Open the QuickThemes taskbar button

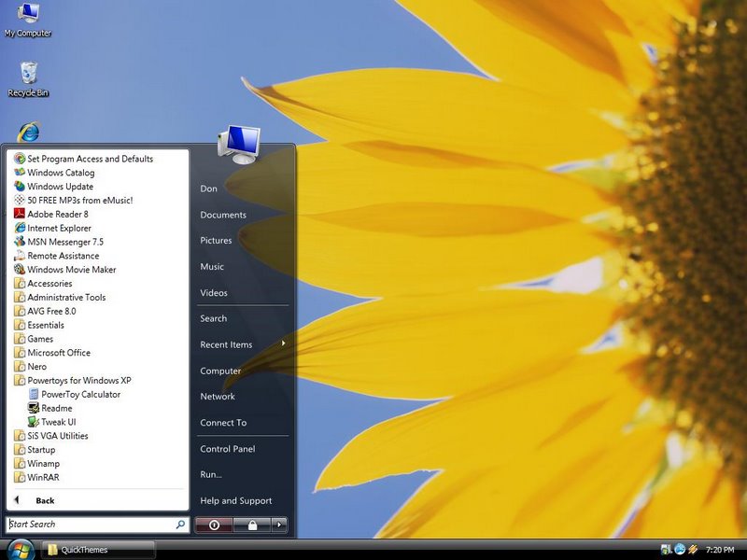pyautogui.click(x=98, y=550)
